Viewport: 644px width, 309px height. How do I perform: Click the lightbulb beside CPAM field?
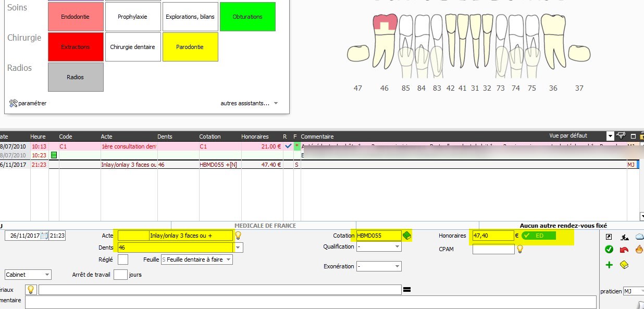pos(519,249)
